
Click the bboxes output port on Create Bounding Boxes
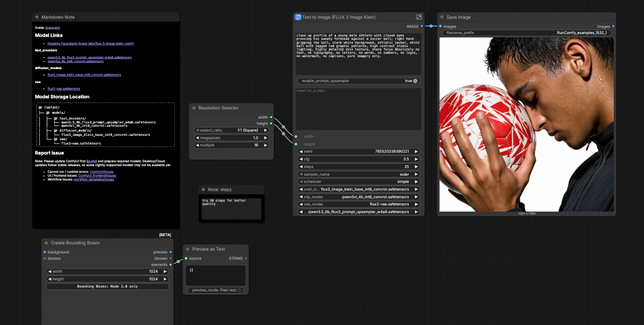pos(170,258)
